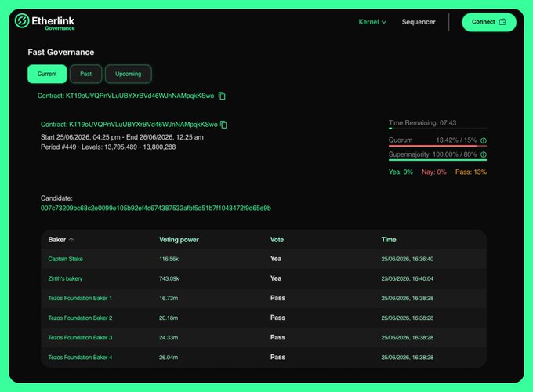Screen dimensions: 533x392
Task: Click the timestamp 25/06/2026, 16:40:04
Action: [x=408, y=279]
